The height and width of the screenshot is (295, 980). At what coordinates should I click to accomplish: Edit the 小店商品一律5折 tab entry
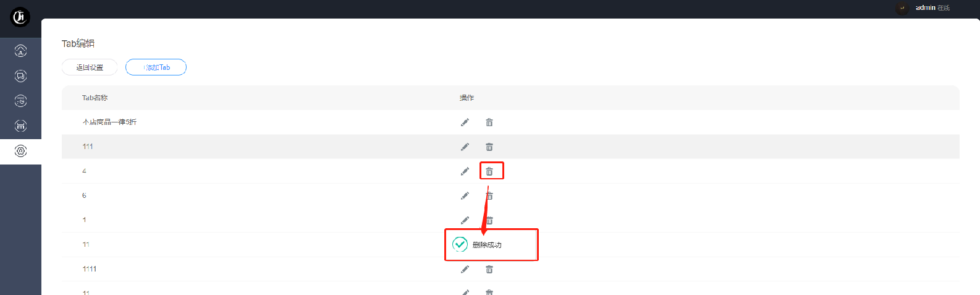tap(465, 122)
